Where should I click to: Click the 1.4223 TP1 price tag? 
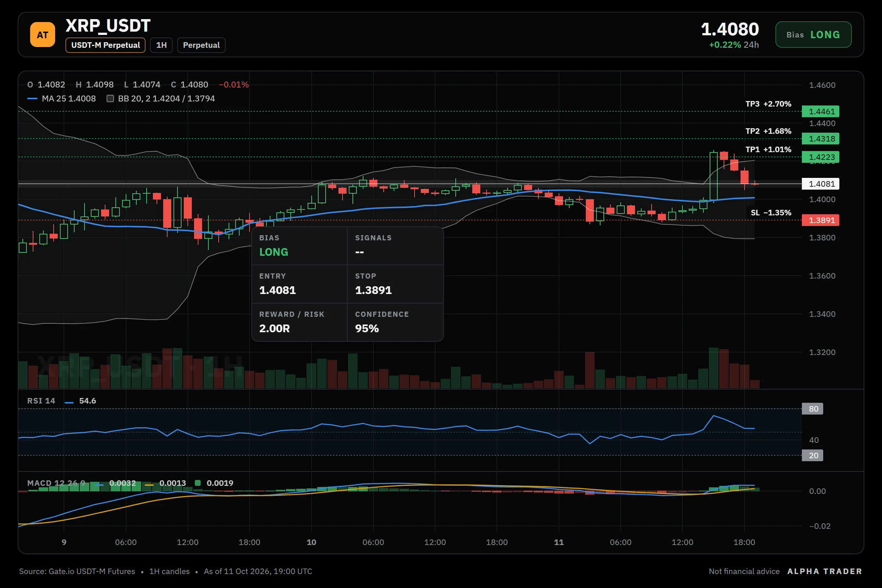pyautogui.click(x=820, y=157)
